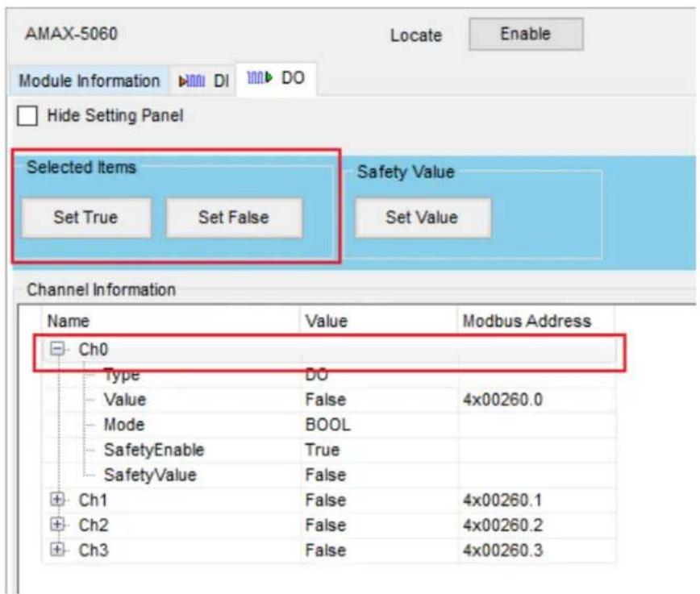Click the Set True button
The width and height of the screenshot is (700, 594).
pos(86,218)
